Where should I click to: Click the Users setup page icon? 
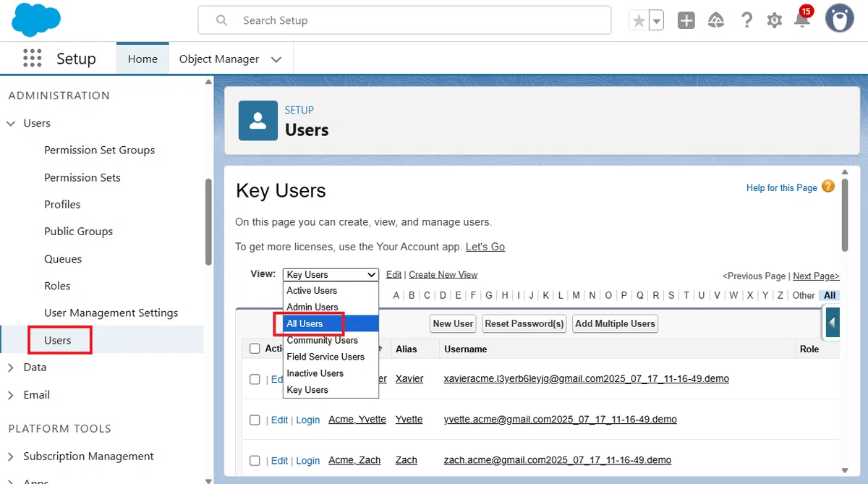point(258,120)
